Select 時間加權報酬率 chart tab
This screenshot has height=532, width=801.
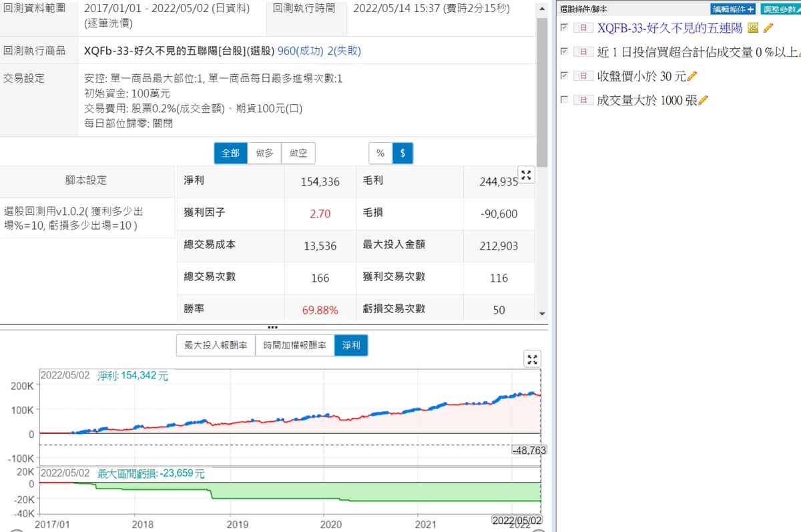click(x=294, y=345)
